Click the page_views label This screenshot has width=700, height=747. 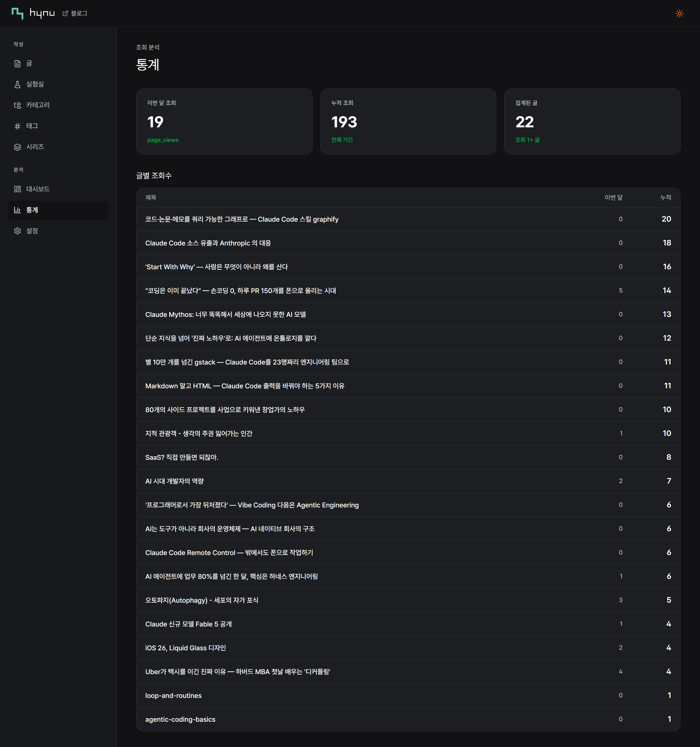click(163, 140)
